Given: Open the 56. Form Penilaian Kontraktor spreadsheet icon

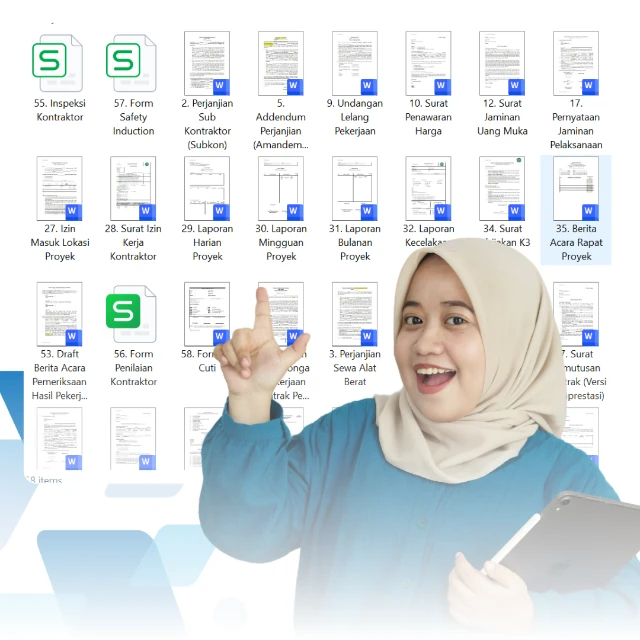Looking at the screenshot, I should pos(131,313).
